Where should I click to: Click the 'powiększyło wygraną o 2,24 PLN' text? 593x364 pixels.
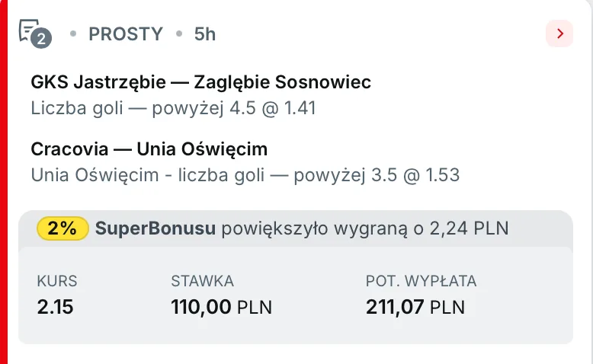[365, 228]
